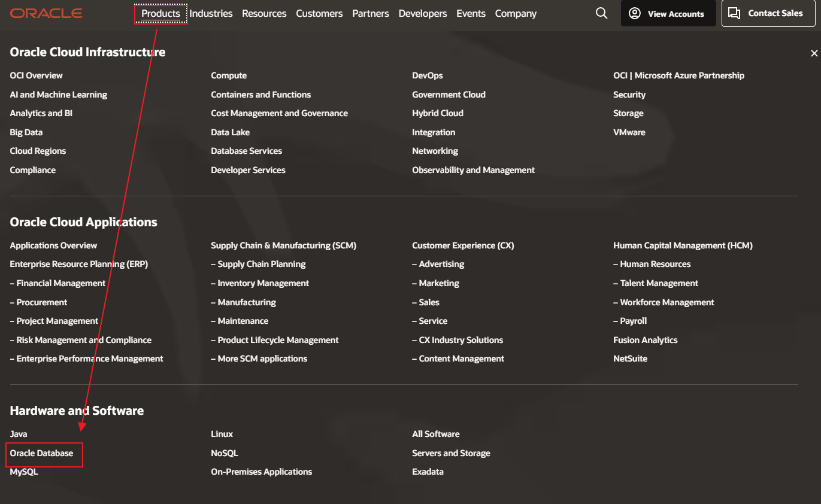The image size is (821, 504).
Task: Open Government Cloud
Action: [449, 95]
